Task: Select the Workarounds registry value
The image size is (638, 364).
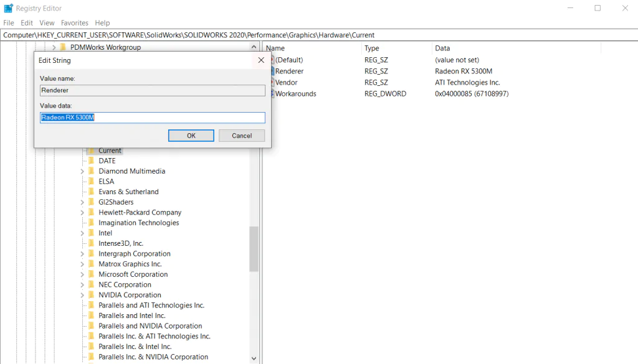Action: point(295,94)
